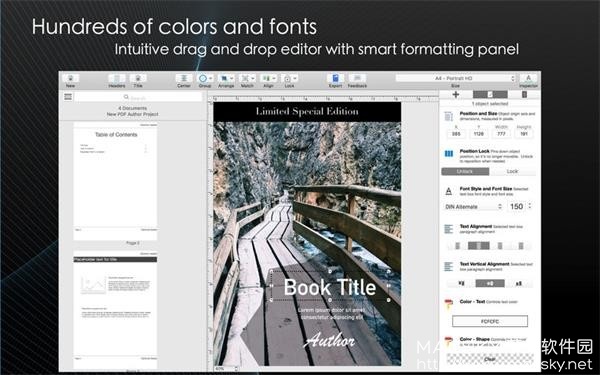Click the Position Lock section icon

point(448,154)
